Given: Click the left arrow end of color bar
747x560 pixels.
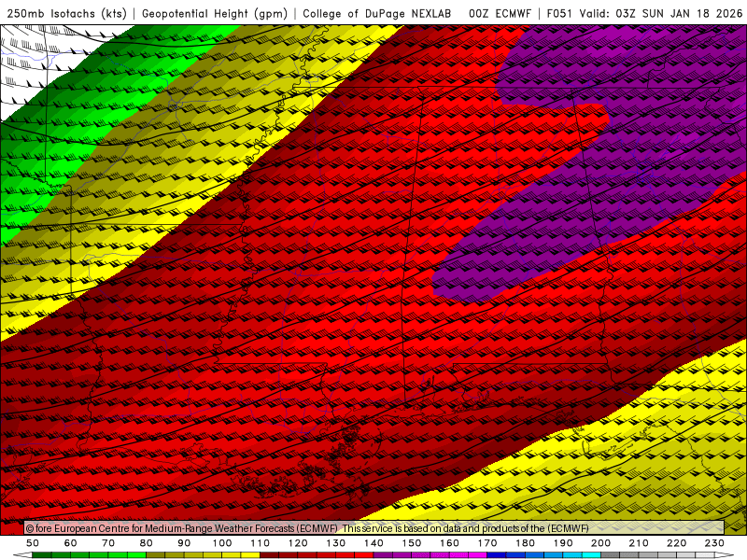Looking at the screenshot, I should click(x=22, y=555).
